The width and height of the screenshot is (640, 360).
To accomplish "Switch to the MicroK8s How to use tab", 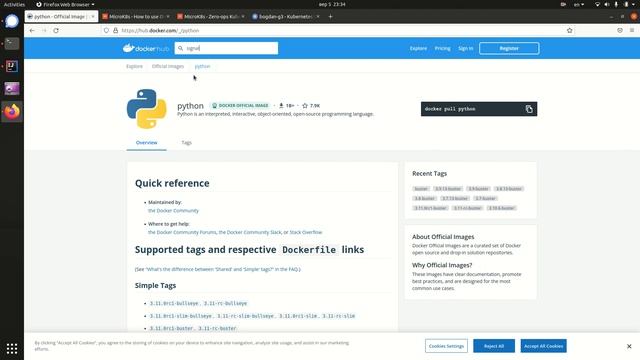I will (136, 17).
